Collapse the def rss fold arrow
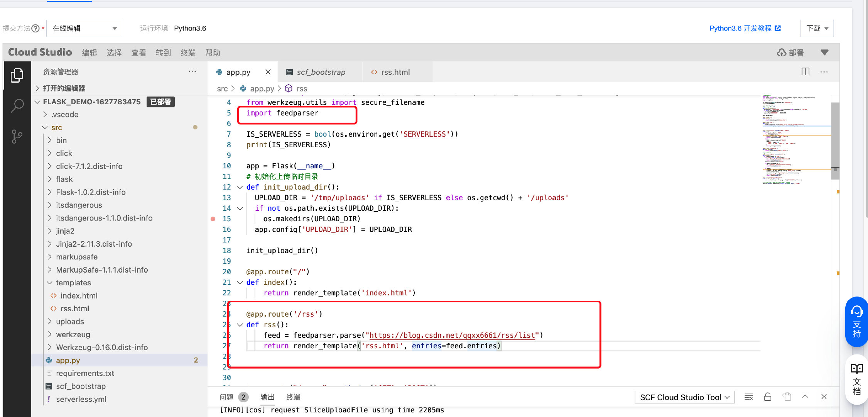 click(x=240, y=325)
